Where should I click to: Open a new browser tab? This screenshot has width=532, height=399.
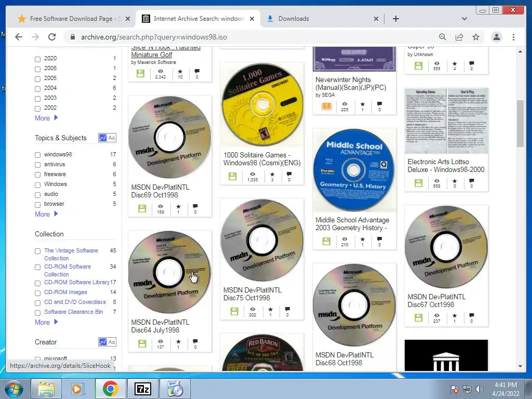click(x=395, y=19)
